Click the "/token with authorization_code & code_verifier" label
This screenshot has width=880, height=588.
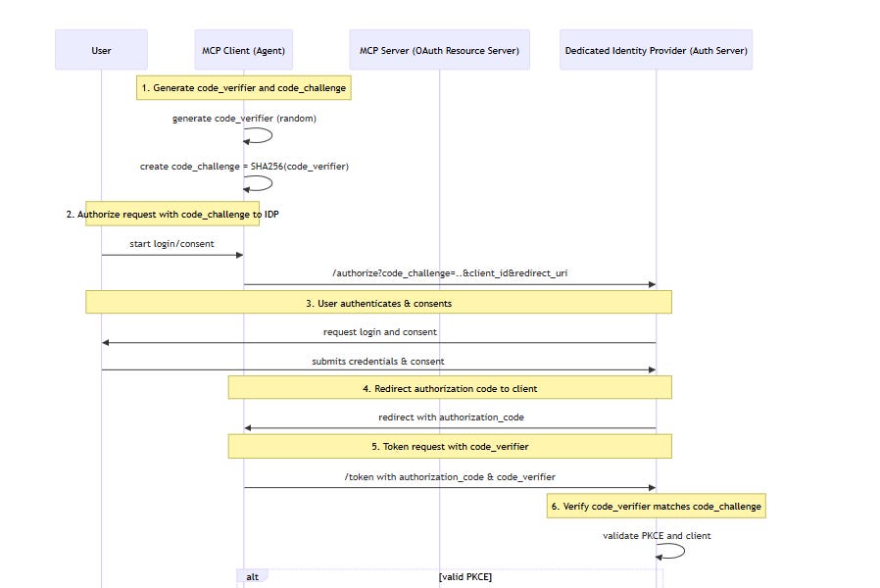coord(449,477)
